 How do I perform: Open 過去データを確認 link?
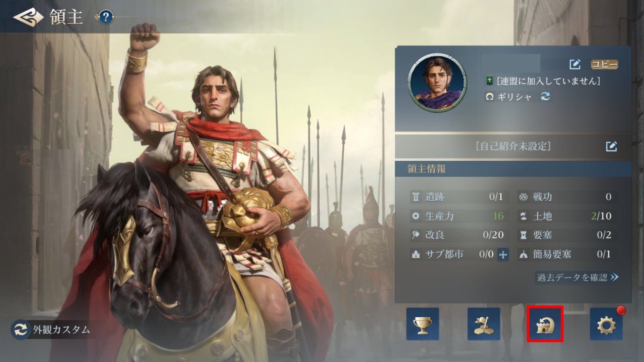pos(577,277)
